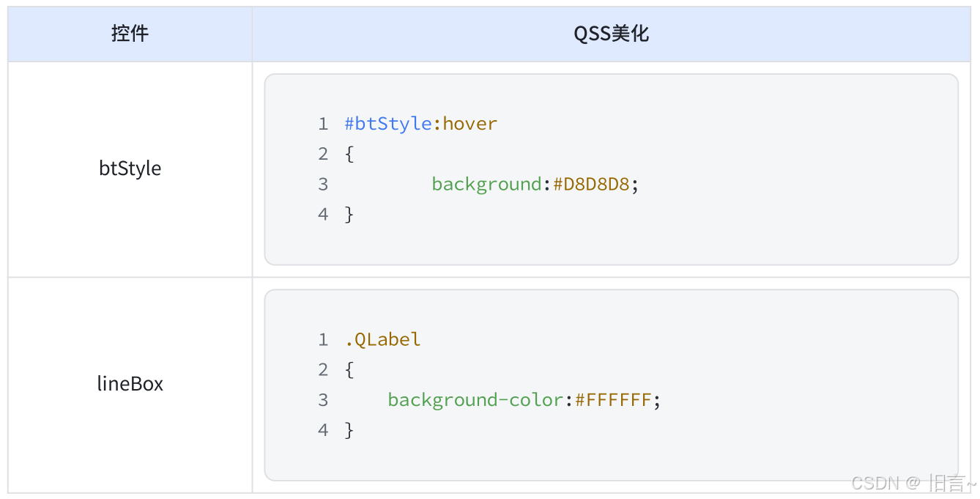Click opening brace in the btStyle code
Image resolution: width=980 pixels, height=499 pixels.
(x=349, y=155)
